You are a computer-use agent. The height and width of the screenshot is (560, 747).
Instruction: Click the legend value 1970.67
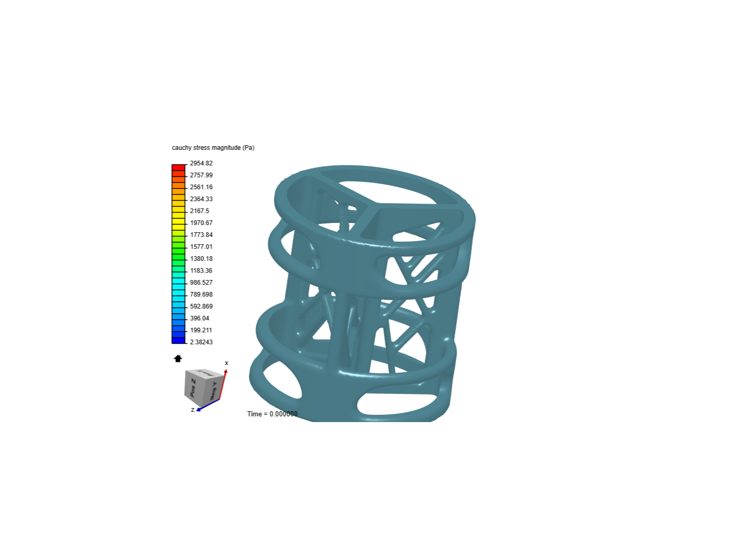(201, 223)
